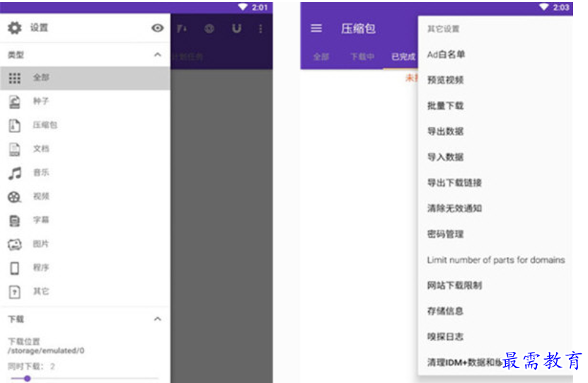Image resolution: width=588 pixels, height=383 pixels.
Task: Open the settings gear icon
Action: [x=15, y=28]
